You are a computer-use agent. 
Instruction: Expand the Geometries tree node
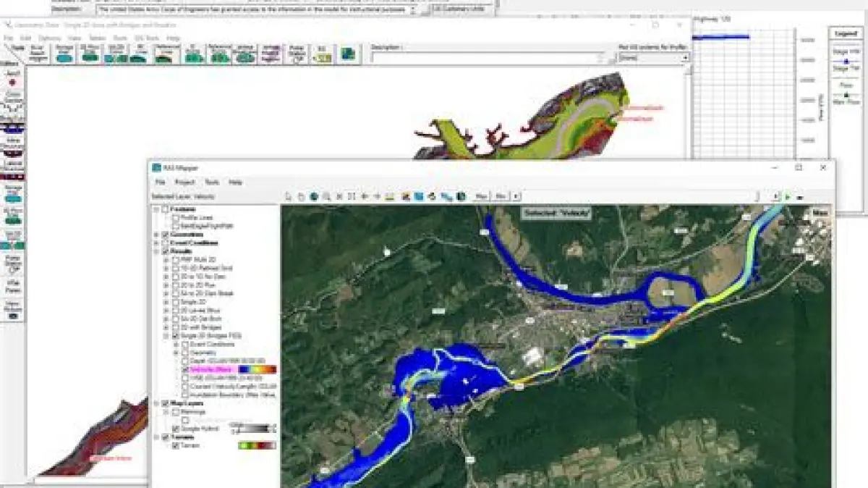point(157,235)
